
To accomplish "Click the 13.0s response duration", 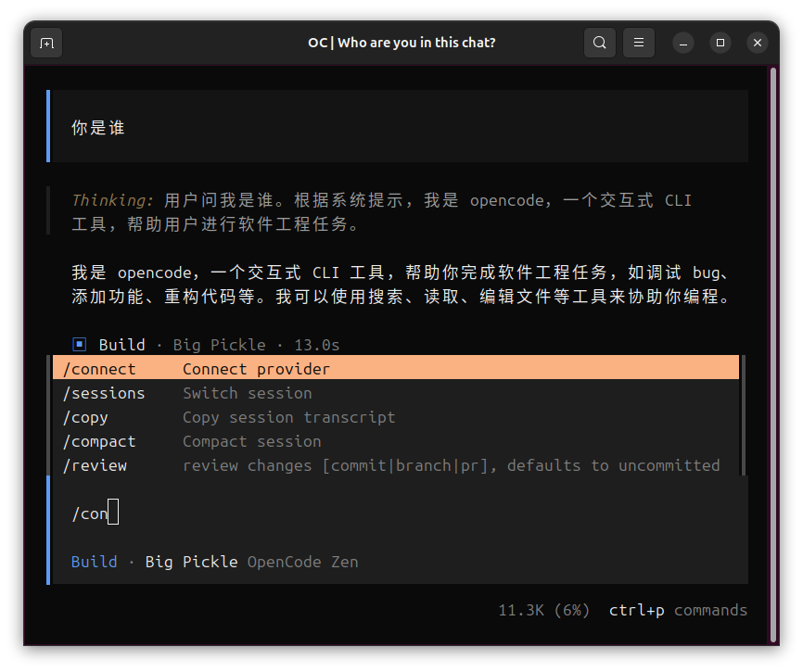I will 316,345.
